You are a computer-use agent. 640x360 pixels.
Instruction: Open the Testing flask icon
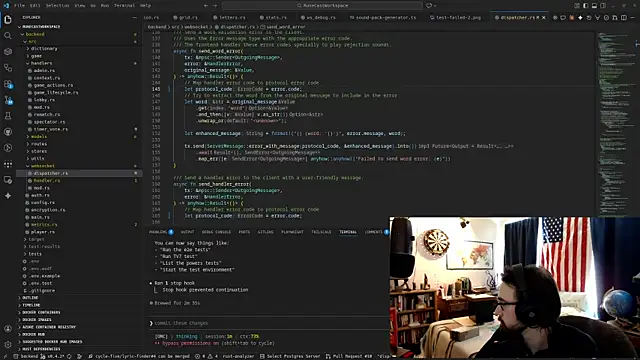point(8,116)
